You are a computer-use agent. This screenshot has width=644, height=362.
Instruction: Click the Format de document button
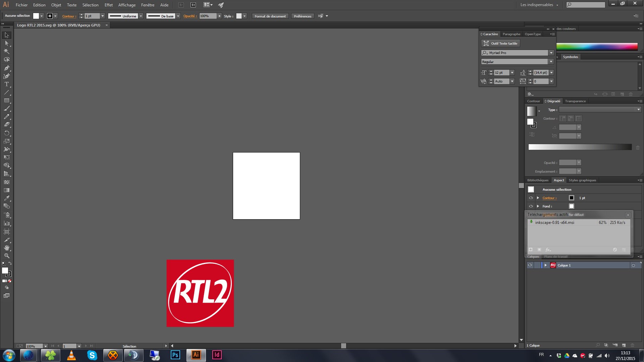270,16
